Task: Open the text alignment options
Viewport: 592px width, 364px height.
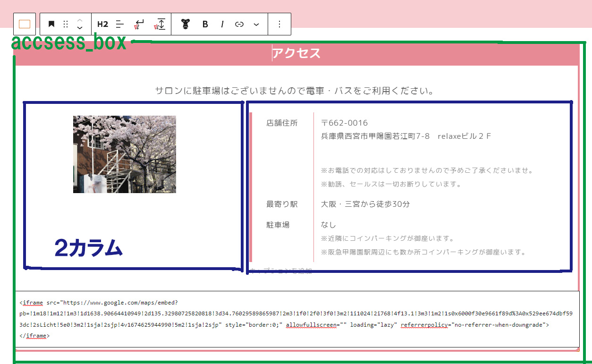Action: click(x=120, y=24)
